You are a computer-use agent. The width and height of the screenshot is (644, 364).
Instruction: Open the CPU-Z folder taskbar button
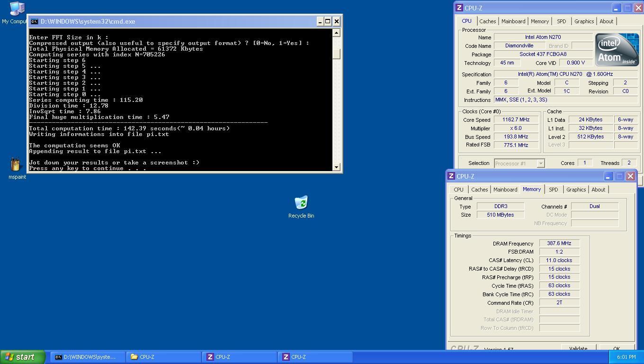coord(164,357)
